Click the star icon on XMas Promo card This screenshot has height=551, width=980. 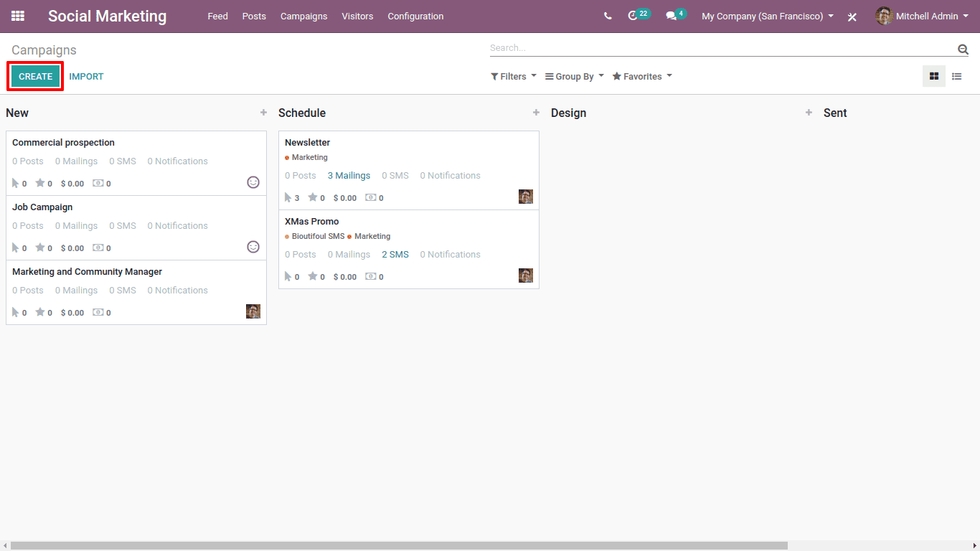313,276
